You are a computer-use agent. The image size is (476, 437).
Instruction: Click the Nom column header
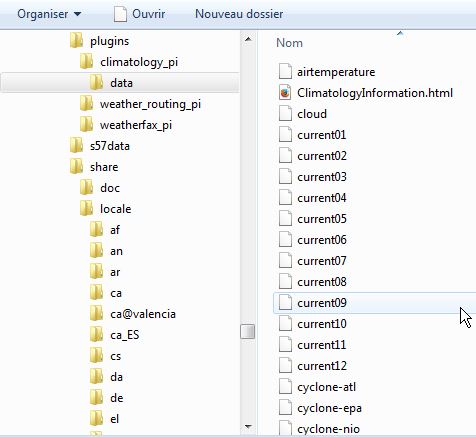tap(289, 43)
